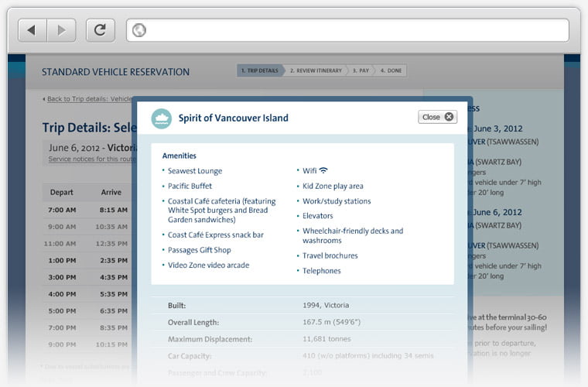Image resolution: width=588 pixels, height=387 pixels.
Task: Select the 4. Done step
Action: click(x=391, y=70)
